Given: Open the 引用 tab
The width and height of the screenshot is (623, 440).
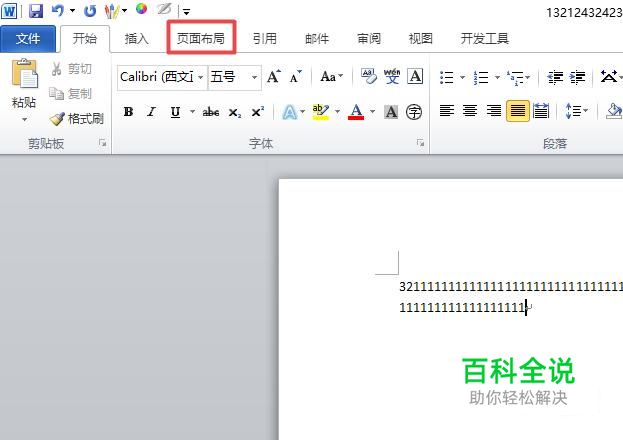Looking at the screenshot, I should pyautogui.click(x=265, y=39).
